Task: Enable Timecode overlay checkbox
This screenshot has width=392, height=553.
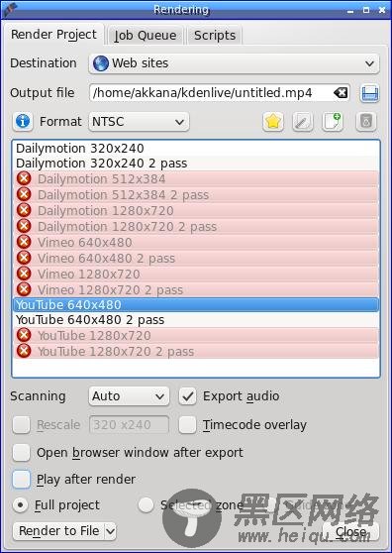Action: [x=187, y=425]
